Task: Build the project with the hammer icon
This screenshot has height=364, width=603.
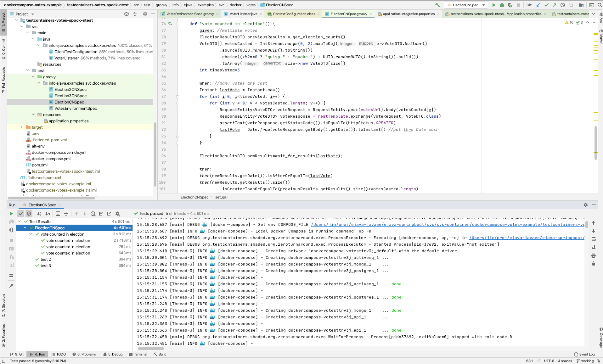Action: (x=437, y=5)
